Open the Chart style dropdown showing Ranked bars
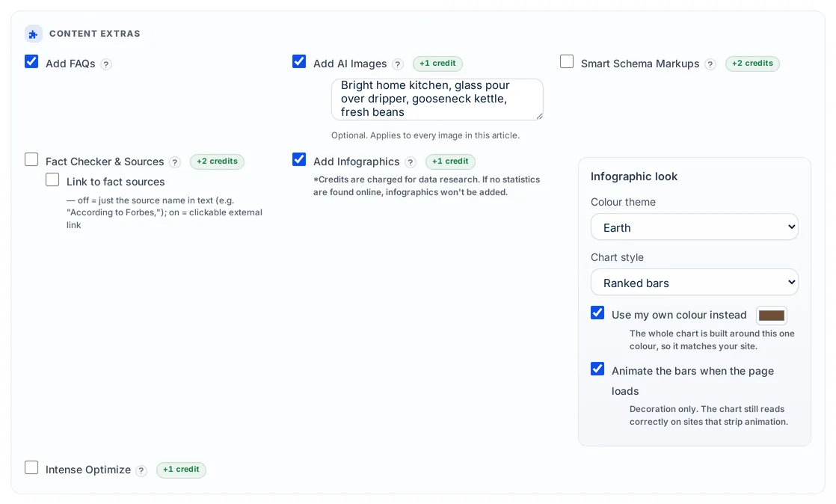836x504 pixels. tap(694, 283)
